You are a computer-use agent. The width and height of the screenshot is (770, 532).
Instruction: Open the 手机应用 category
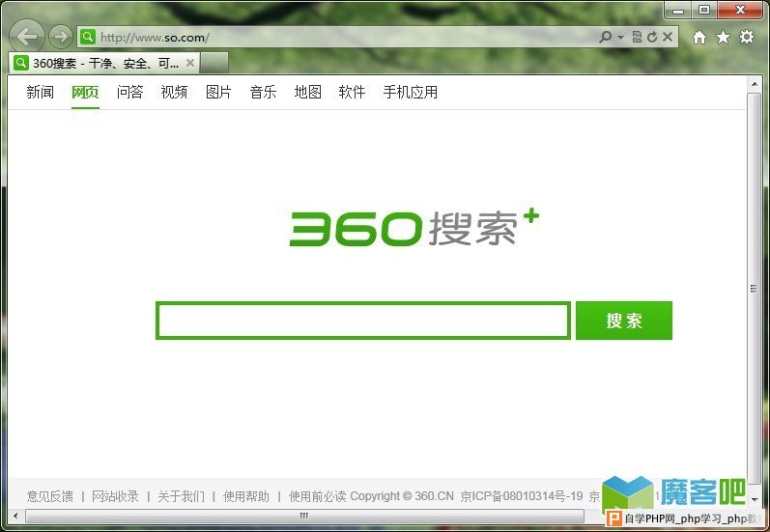pyautogui.click(x=410, y=92)
